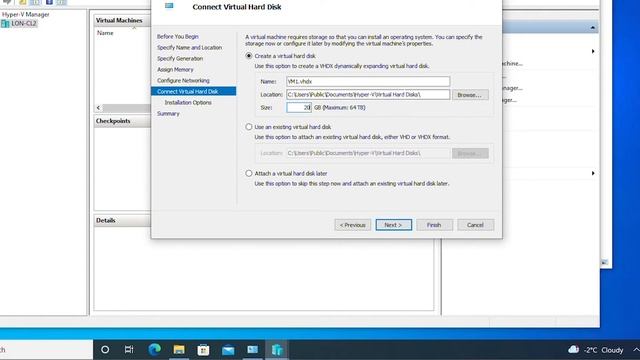Click the existing disk Location path field
The height and width of the screenshot is (360, 640).
(x=368, y=153)
